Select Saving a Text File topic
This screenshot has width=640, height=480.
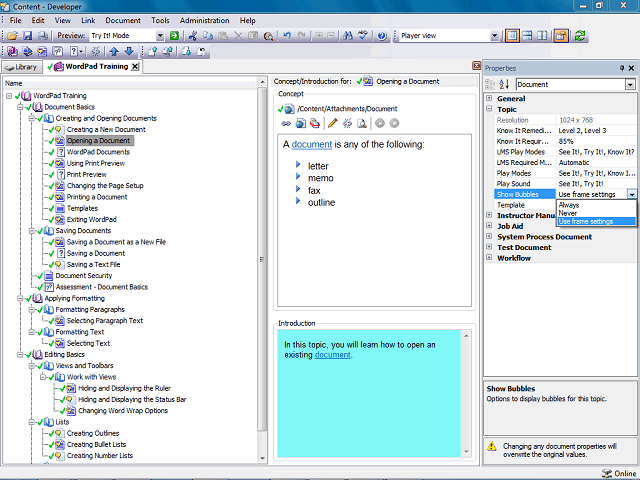[93, 264]
